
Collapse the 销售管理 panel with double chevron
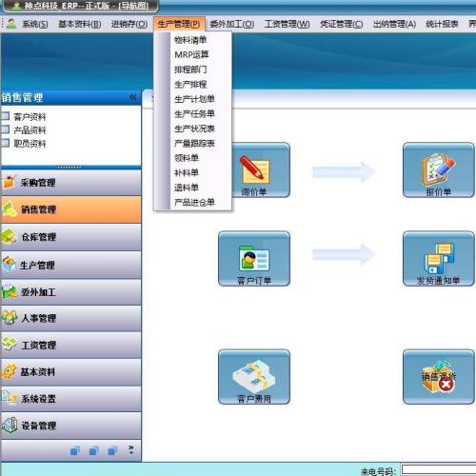(x=133, y=97)
